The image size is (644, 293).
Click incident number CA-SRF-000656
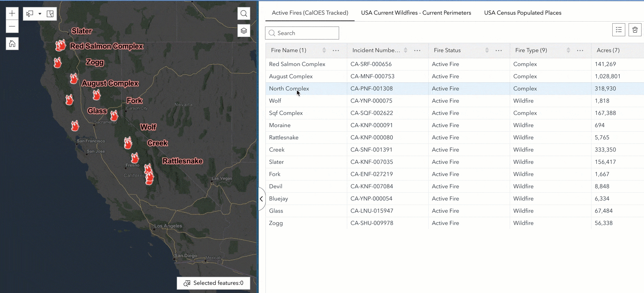(x=371, y=64)
